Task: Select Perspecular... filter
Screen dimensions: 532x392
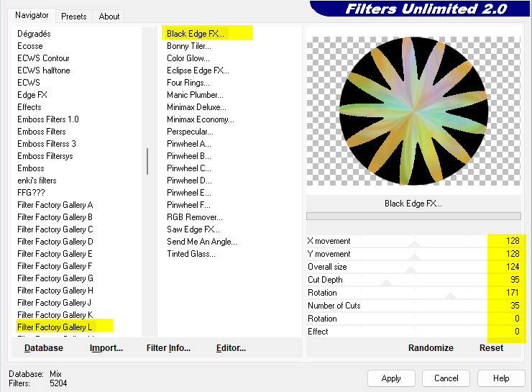Action: point(190,132)
